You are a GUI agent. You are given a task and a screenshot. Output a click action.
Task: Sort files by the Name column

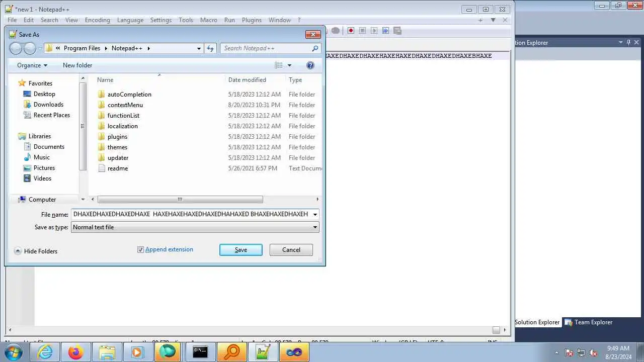[105, 80]
